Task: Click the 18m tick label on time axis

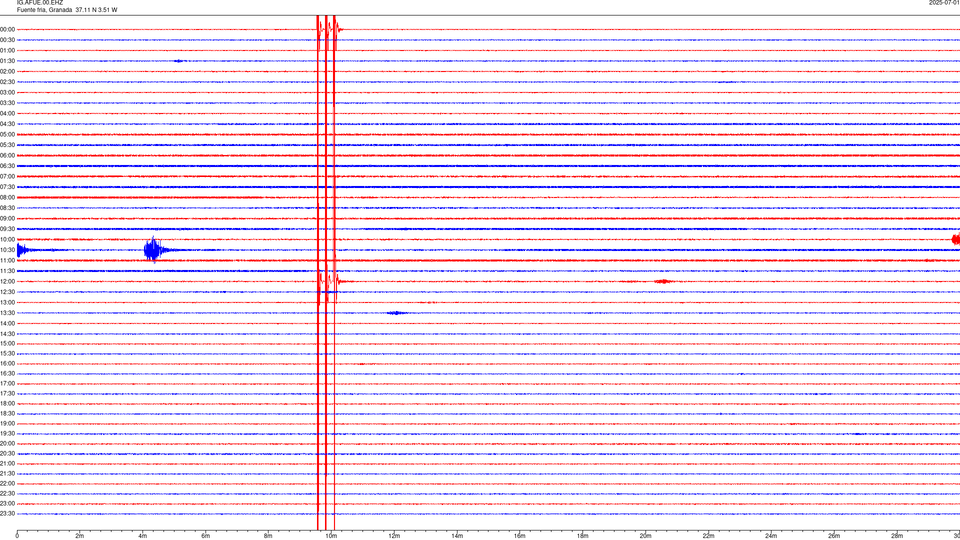Action: 583,536
